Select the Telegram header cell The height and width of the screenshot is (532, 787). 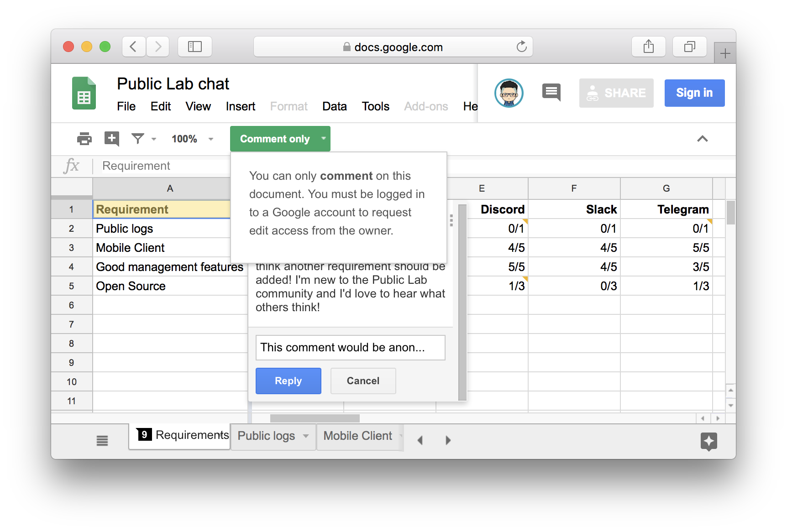tap(666, 209)
